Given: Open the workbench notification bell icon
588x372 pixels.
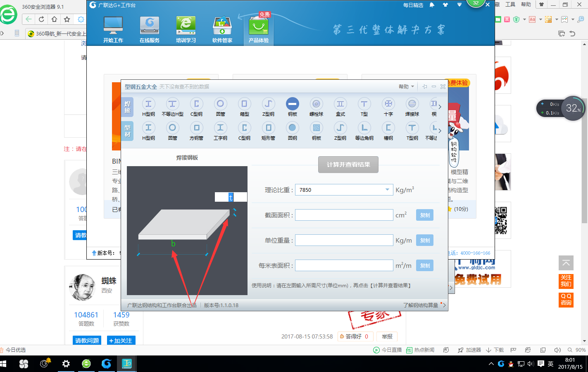Looking at the screenshot, I should (x=432, y=5).
